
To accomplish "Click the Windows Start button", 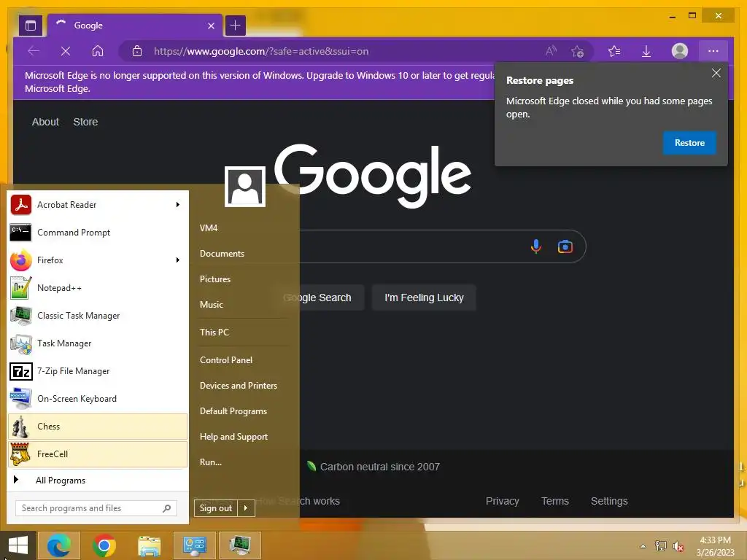I will (x=18, y=545).
